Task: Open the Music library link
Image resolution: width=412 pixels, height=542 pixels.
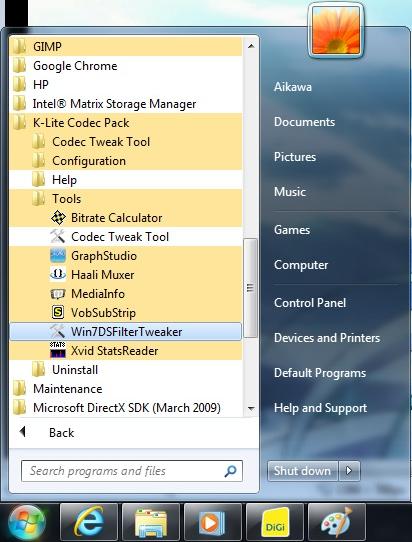Action: 290,191
